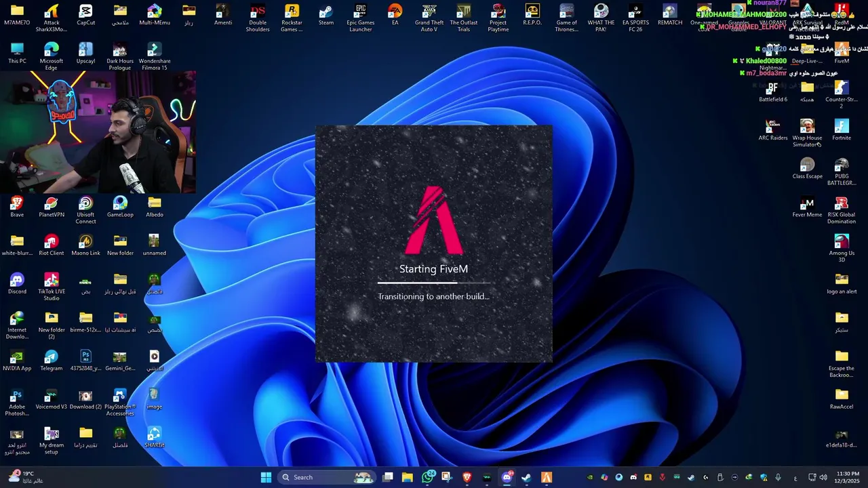Open the weather widget showing 19°C
868x488 pixels.
point(26,477)
